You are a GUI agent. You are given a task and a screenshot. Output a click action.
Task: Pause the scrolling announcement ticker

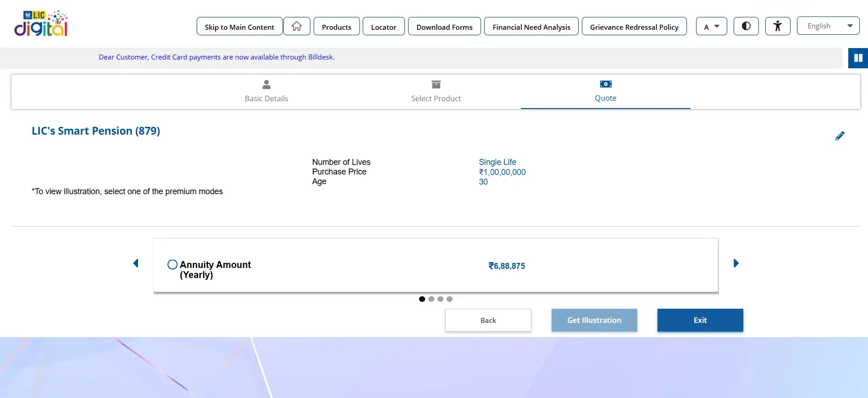[858, 58]
